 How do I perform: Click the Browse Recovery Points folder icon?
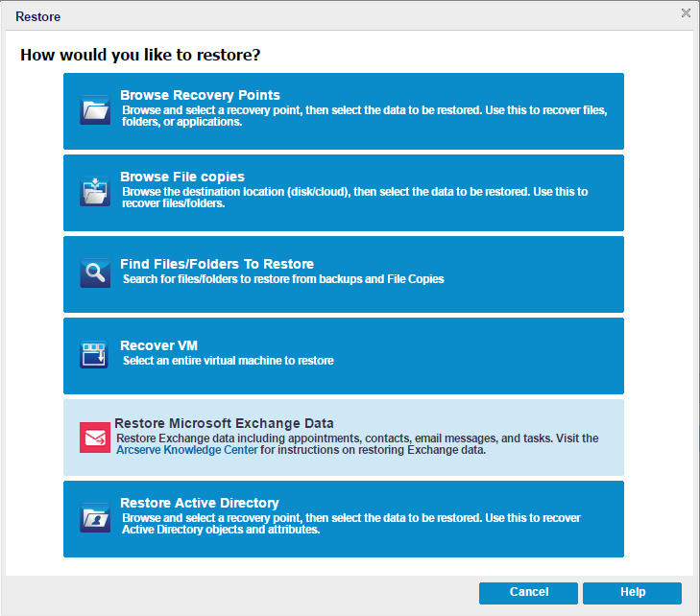[95, 109]
